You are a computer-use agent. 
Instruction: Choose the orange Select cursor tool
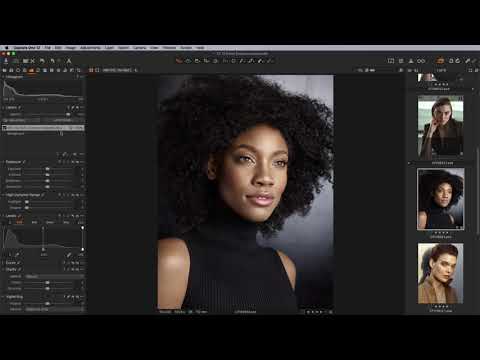pyautogui.click(x=179, y=61)
